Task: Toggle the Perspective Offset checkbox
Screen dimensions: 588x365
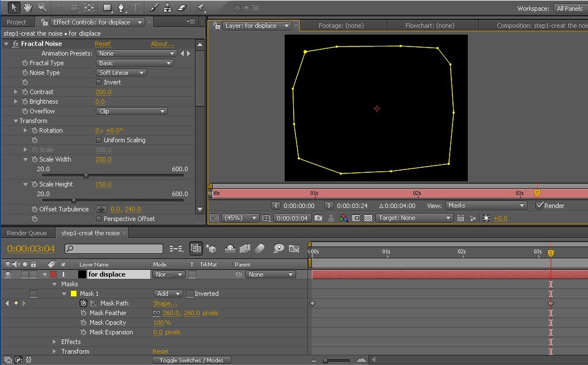Action: pyautogui.click(x=99, y=218)
